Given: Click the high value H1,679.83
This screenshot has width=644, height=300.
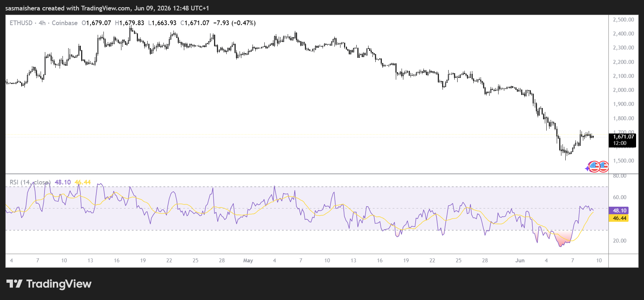Looking at the screenshot, I should (x=129, y=23).
